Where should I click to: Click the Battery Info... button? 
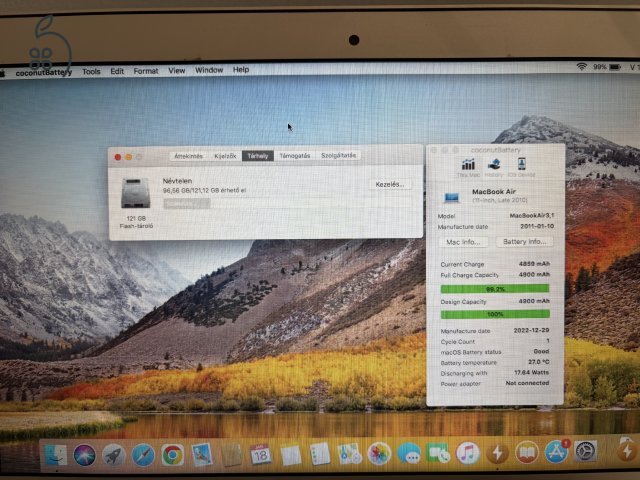click(525, 242)
